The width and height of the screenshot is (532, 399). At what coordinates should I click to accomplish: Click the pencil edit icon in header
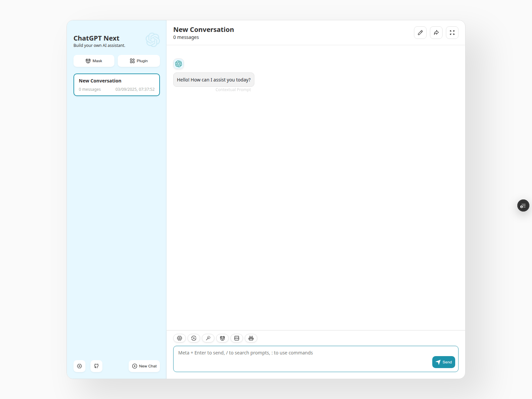pyautogui.click(x=420, y=33)
